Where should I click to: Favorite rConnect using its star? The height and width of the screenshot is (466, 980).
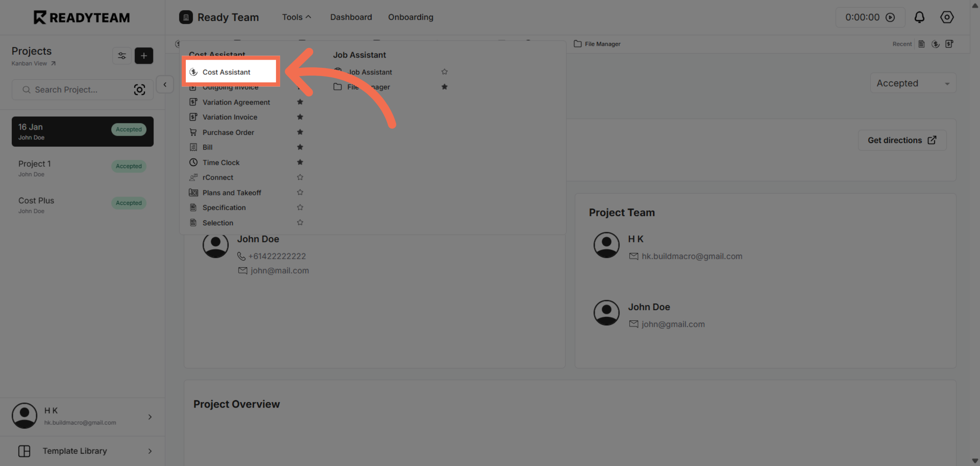point(300,177)
